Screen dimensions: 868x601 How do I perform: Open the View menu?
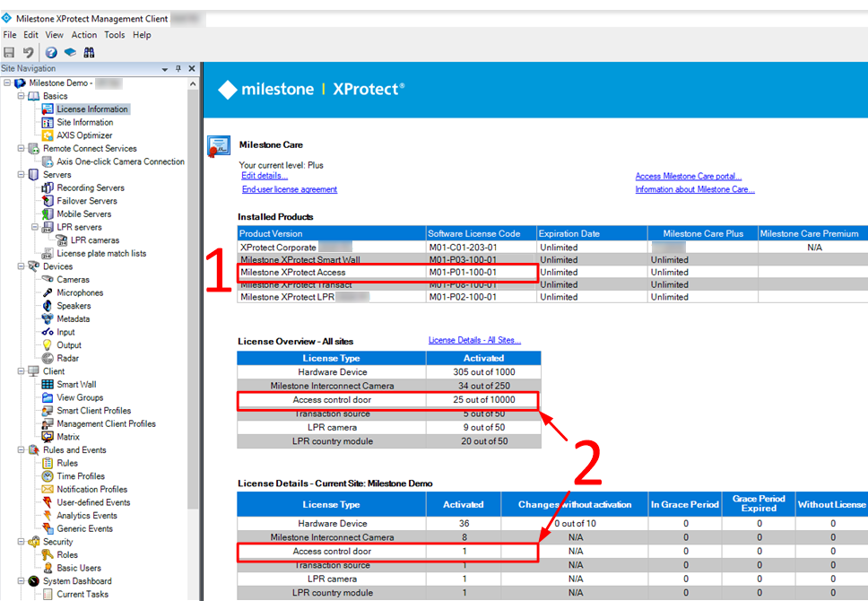[54, 35]
